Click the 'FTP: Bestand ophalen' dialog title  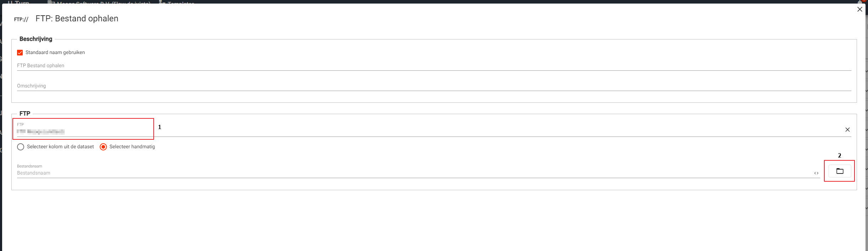77,18
